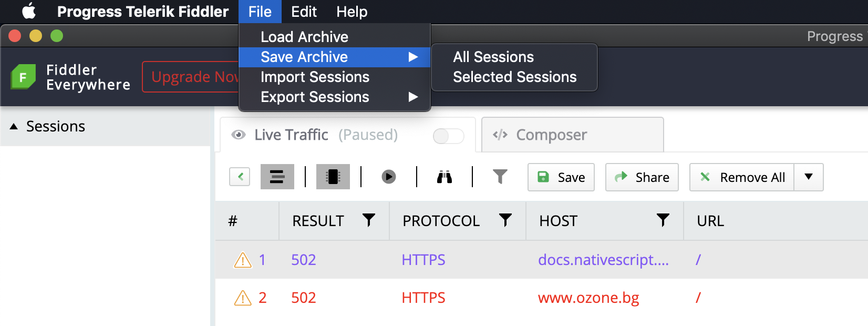
Task: Expand the Remove All dropdown arrow
Action: [809, 177]
